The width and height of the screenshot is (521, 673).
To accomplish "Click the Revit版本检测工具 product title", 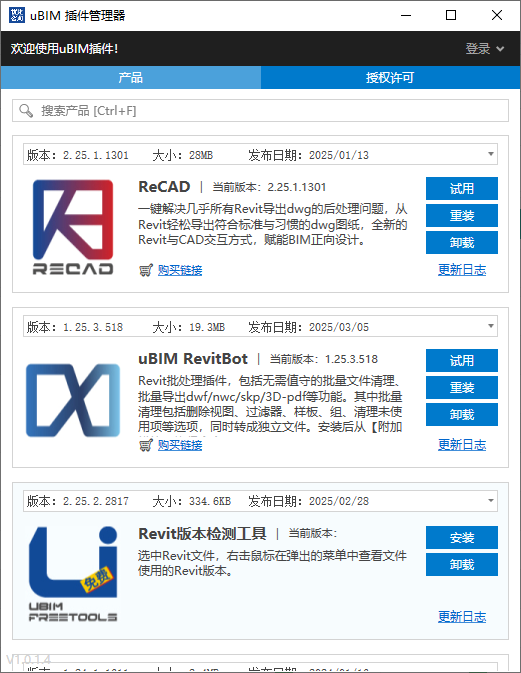I will click(202, 534).
